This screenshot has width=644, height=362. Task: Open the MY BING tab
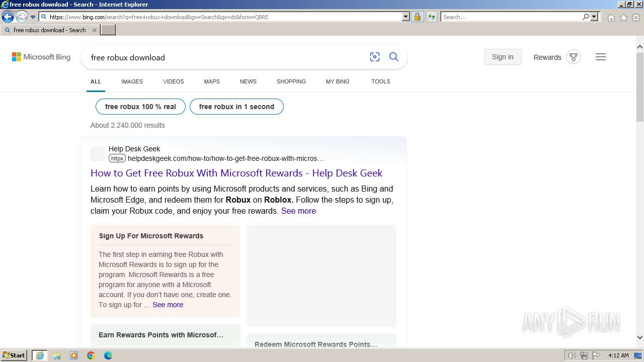[338, 81]
